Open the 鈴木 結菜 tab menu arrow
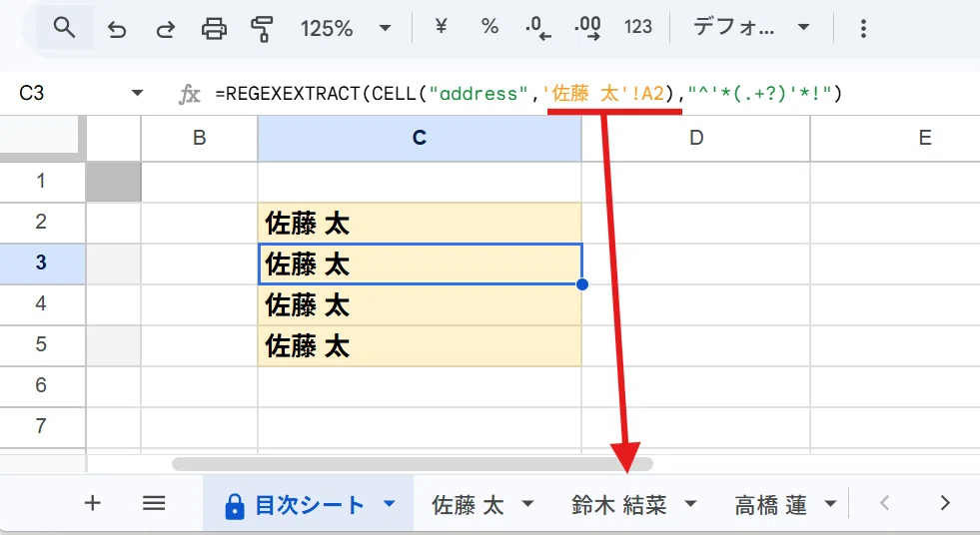The image size is (980, 535). pyautogui.click(x=690, y=504)
